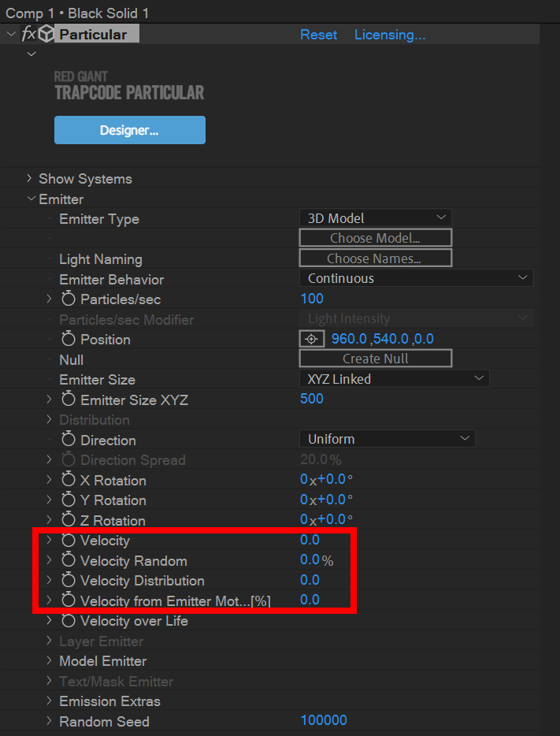
Task: Toggle the Velocity Distribution stopwatch
Action: pos(69,581)
